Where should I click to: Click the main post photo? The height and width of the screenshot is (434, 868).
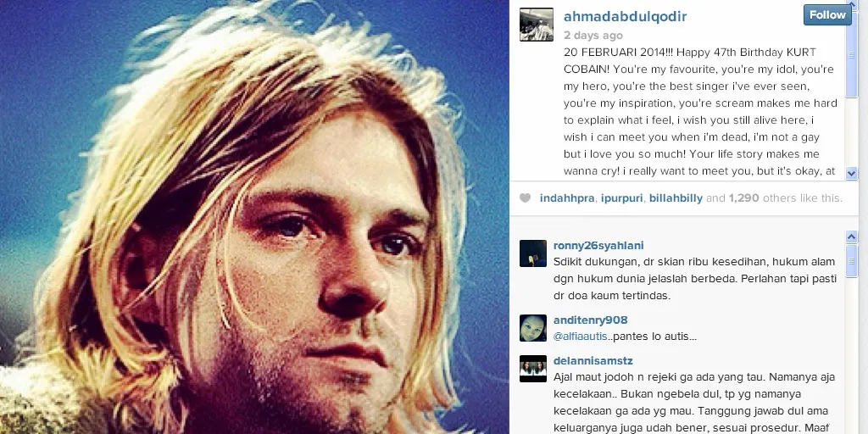tap(254, 217)
